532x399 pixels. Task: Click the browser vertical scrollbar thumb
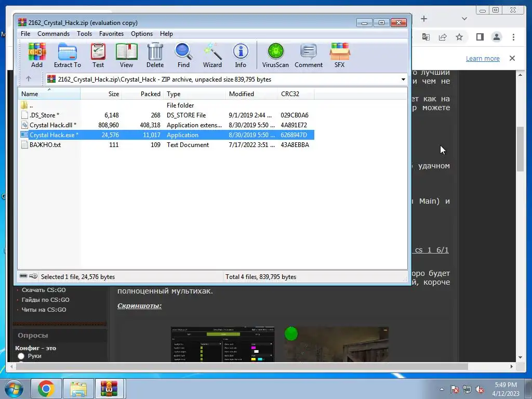tap(520, 149)
